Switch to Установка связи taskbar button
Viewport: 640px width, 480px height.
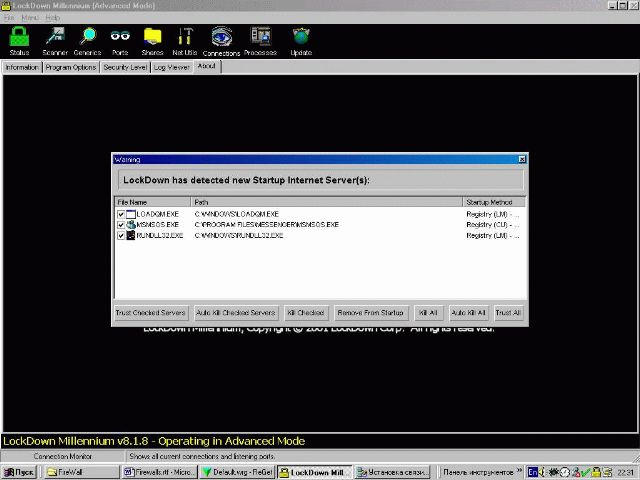(392, 472)
